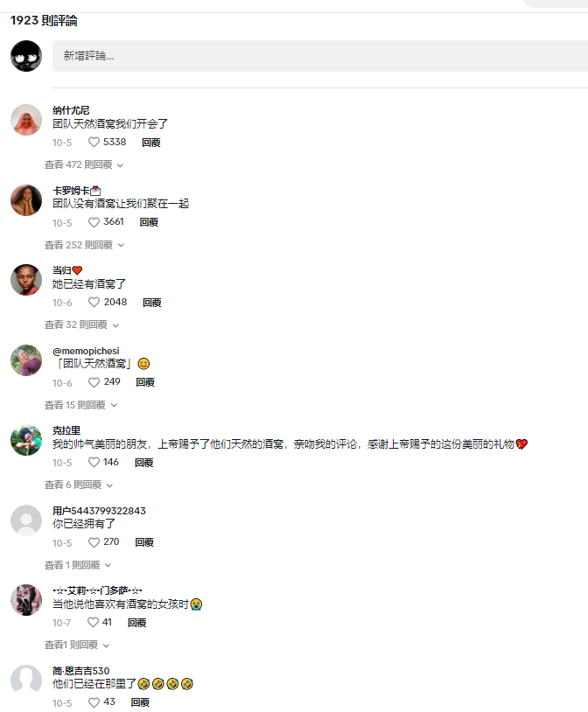Focus the 新增評論 comment input field
This screenshot has height=712, width=588.
(320, 56)
